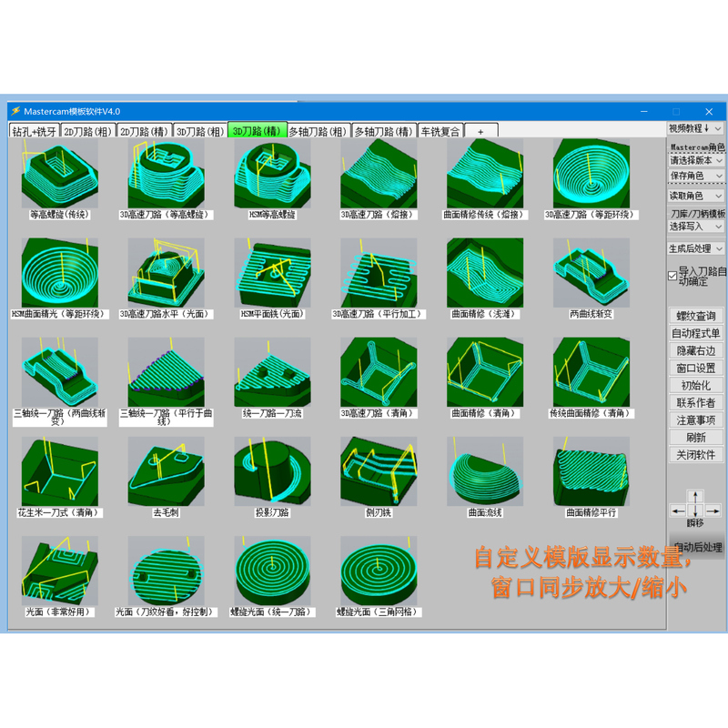The height and width of the screenshot is (728, 728).
Task: Open the 2D刀路(粗) tab
Action: 87,131
